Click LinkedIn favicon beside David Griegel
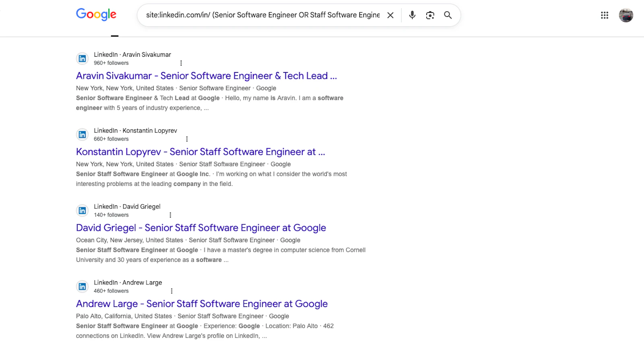Image resolution: width=644 pixels, height=350 pixels. pos(82,211)
